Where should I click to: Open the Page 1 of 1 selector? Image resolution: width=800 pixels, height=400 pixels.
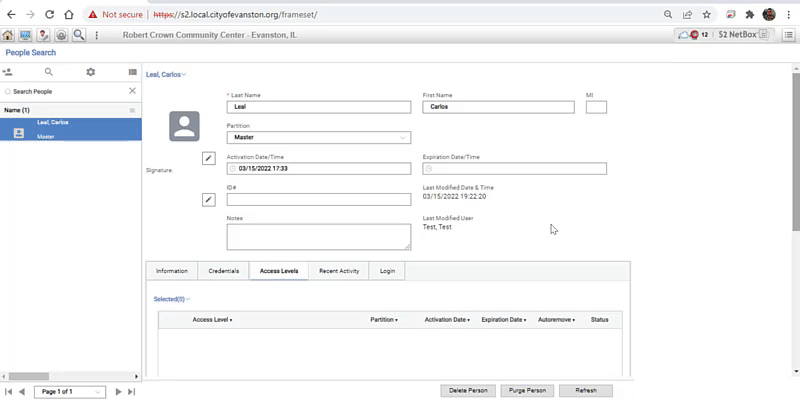[69, 391]
